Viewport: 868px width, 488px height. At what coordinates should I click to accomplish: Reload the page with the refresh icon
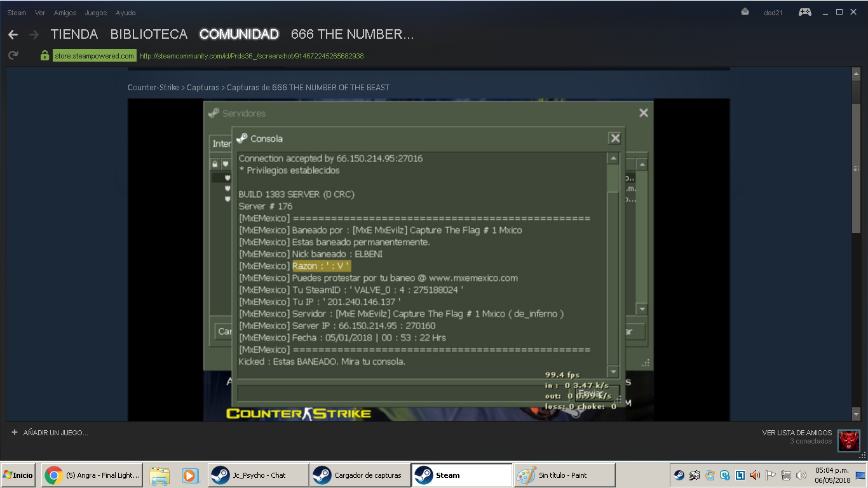click(13, 56)
